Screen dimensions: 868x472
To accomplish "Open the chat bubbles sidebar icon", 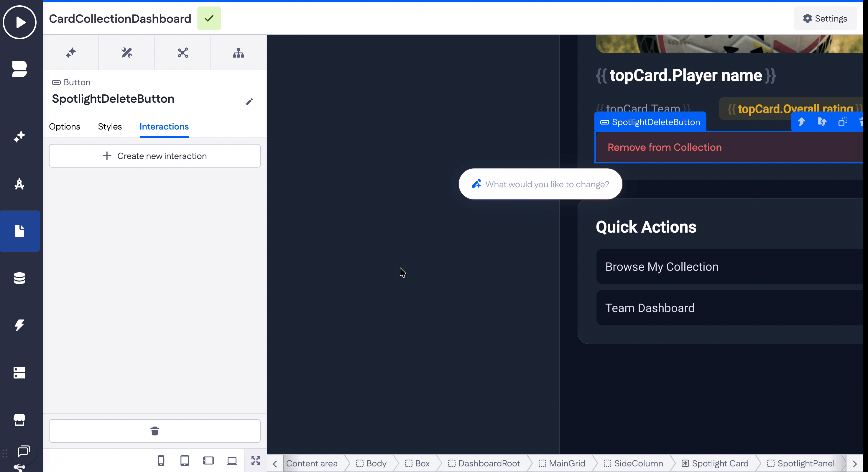I will (x=24, y=451).
